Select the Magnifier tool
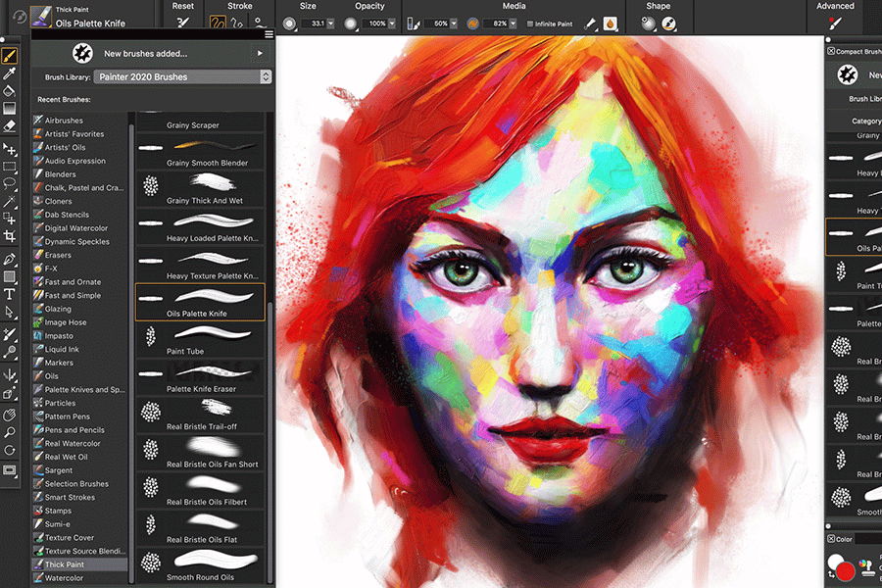Viewport: 882px width, 588px height. pyautogui.click(x=10, y=432)
